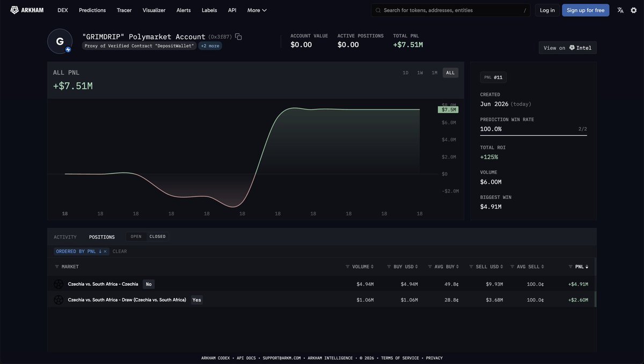Open the language translate icon
The height and width of the screenshot is (364, 644).
[x=620, y=10]
